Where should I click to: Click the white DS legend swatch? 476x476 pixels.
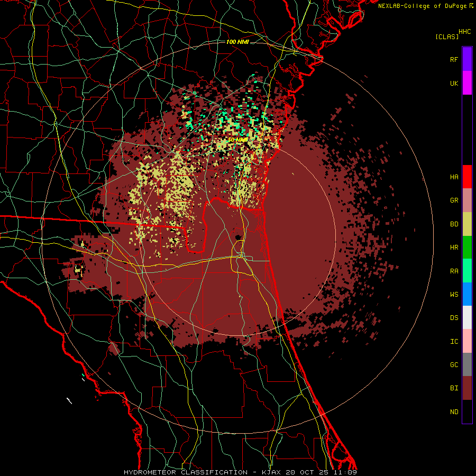pos(467,317)
